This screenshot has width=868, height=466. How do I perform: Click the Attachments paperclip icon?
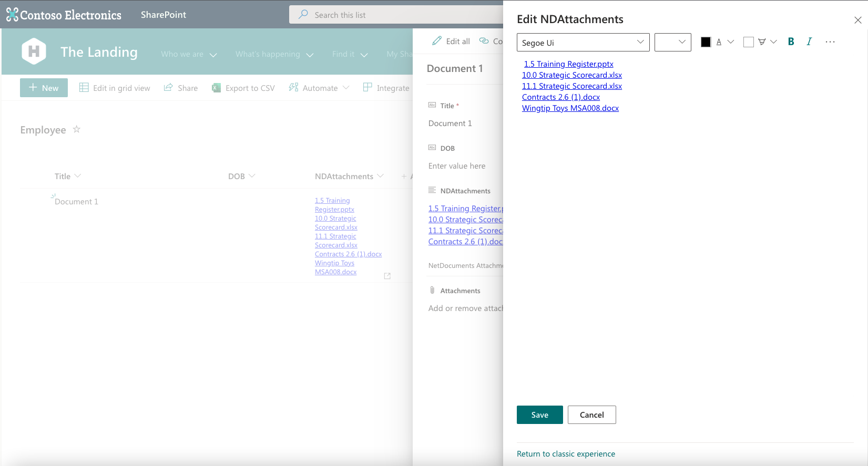[432, 291]
